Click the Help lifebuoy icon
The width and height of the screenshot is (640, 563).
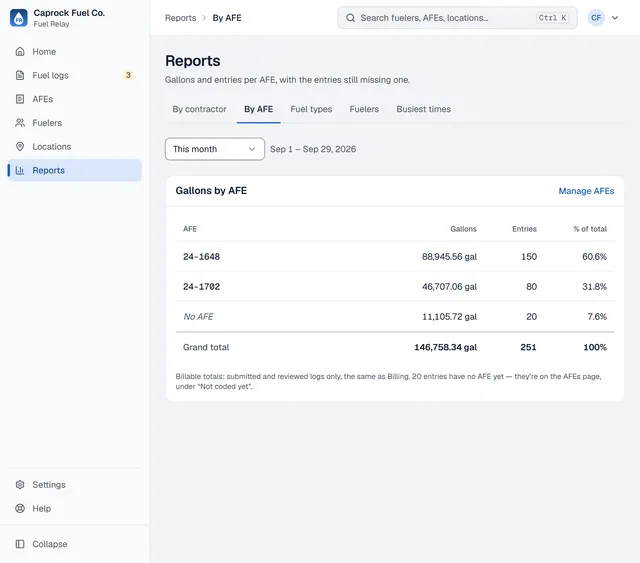pos(20,508)
